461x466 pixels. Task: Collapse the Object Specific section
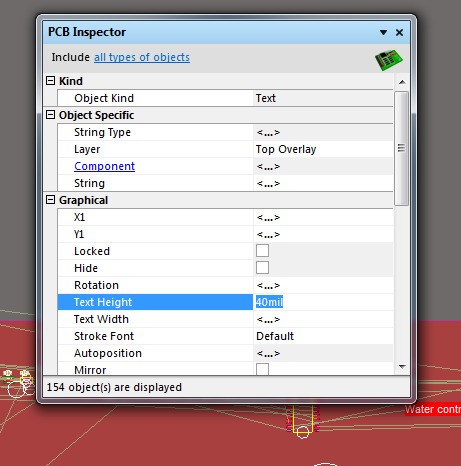[50, 115]
